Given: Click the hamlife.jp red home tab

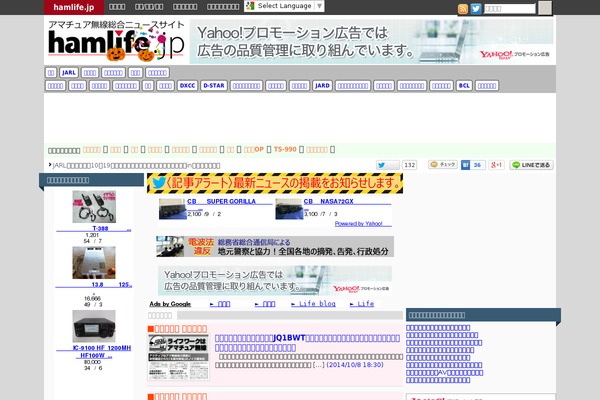Looking at the screenshot, I should pyautogui.click(x=74, y=7).
